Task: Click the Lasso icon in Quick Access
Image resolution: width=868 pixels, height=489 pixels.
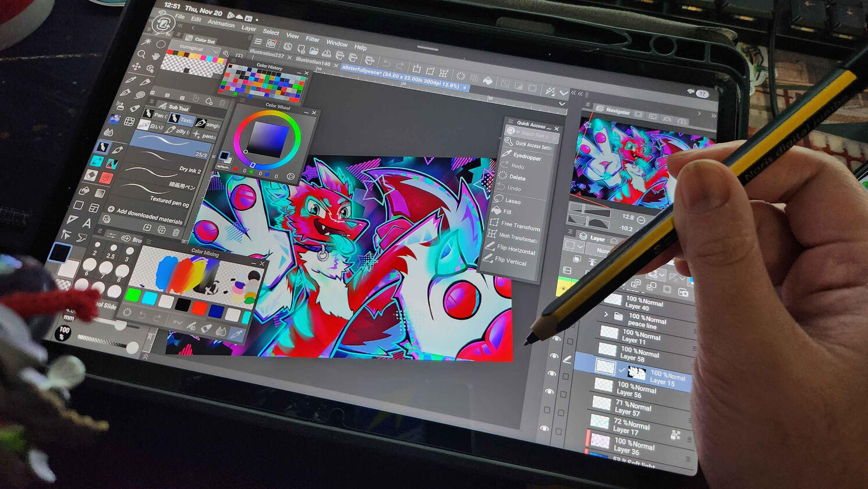Action: pos(512,201)
